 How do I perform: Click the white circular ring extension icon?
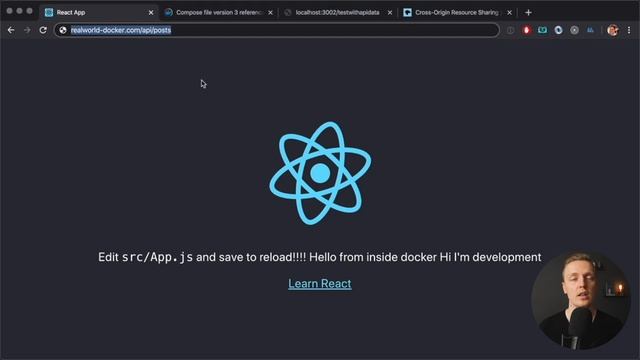coord(558,30)
